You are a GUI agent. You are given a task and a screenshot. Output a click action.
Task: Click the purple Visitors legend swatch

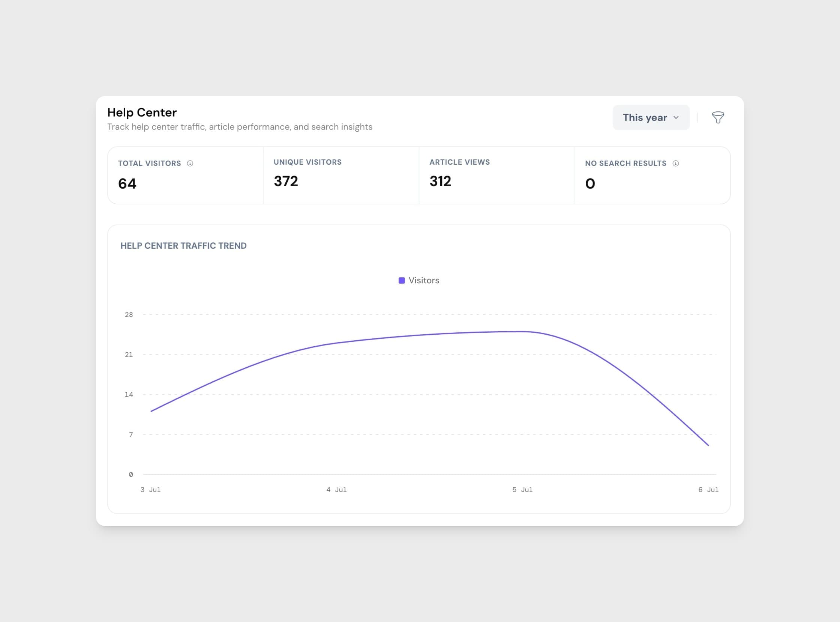tap(402, 281)
